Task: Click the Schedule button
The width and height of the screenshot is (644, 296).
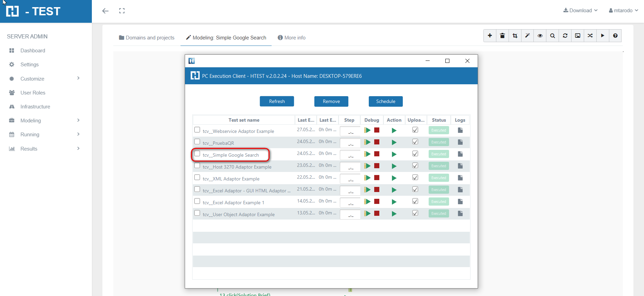Action: pos(385,101)
